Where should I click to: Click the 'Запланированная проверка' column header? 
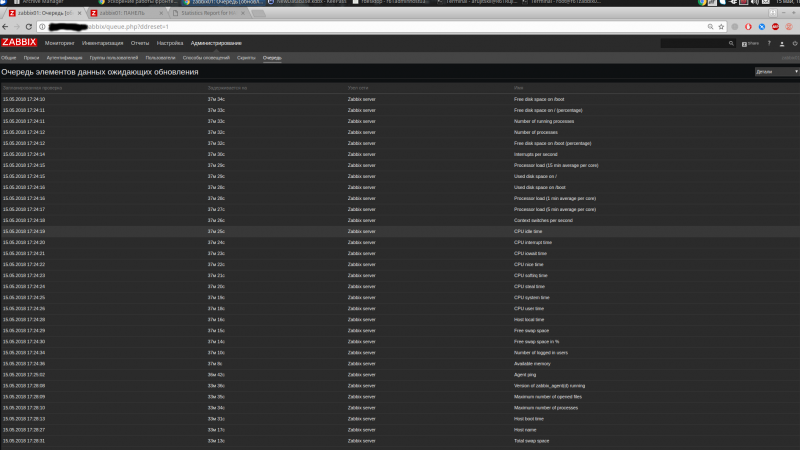(32, 88)
